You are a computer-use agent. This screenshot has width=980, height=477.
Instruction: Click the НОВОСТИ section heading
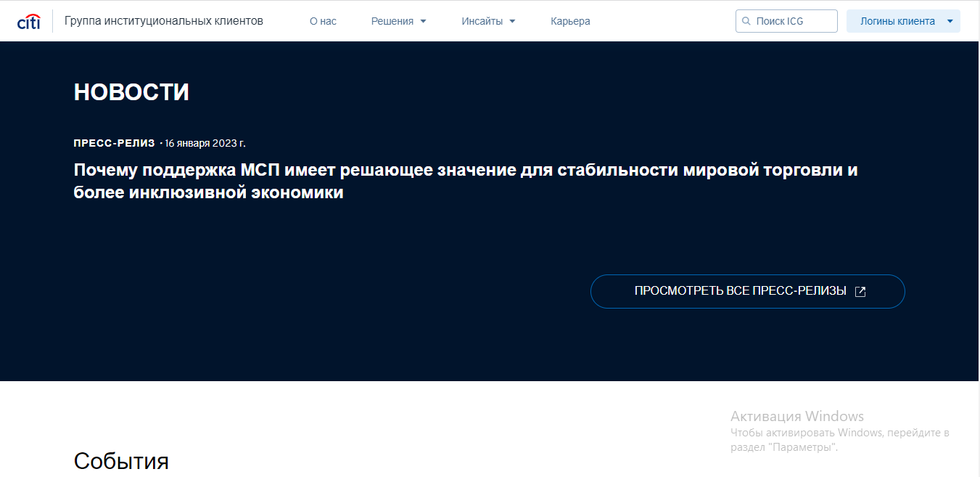click(x=131, y=92)
